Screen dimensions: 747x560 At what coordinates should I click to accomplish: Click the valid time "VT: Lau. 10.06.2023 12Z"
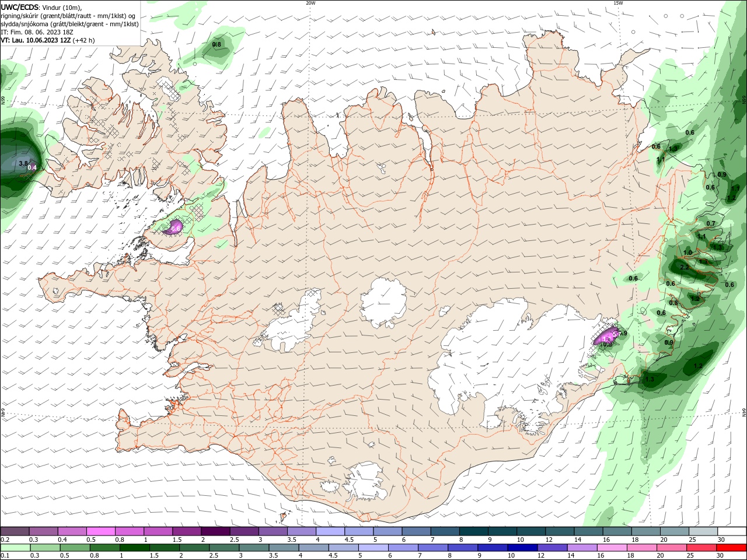tap(36, 40)
